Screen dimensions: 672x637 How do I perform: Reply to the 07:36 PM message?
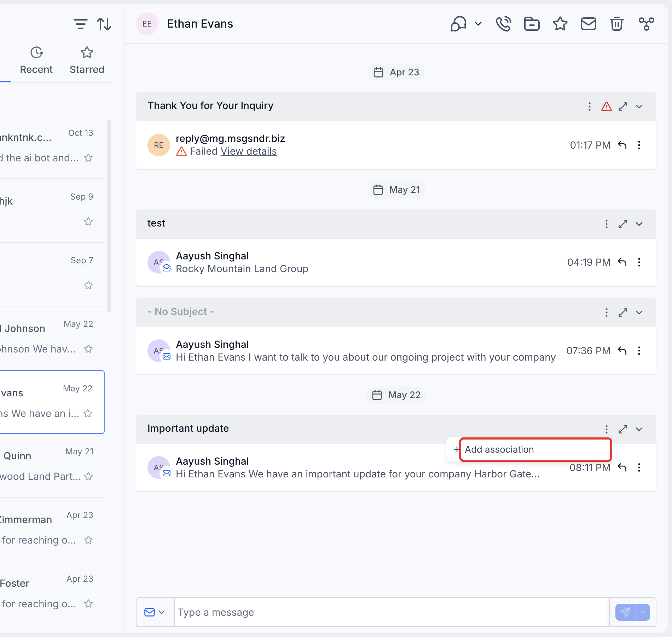[x=622, y=351]
